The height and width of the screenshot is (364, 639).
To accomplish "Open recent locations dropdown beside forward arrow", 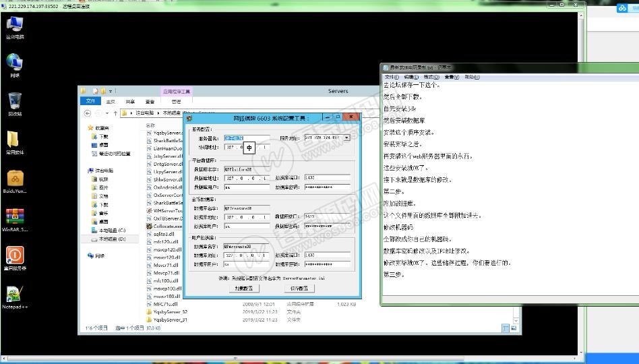I will [x=107, y=113].
